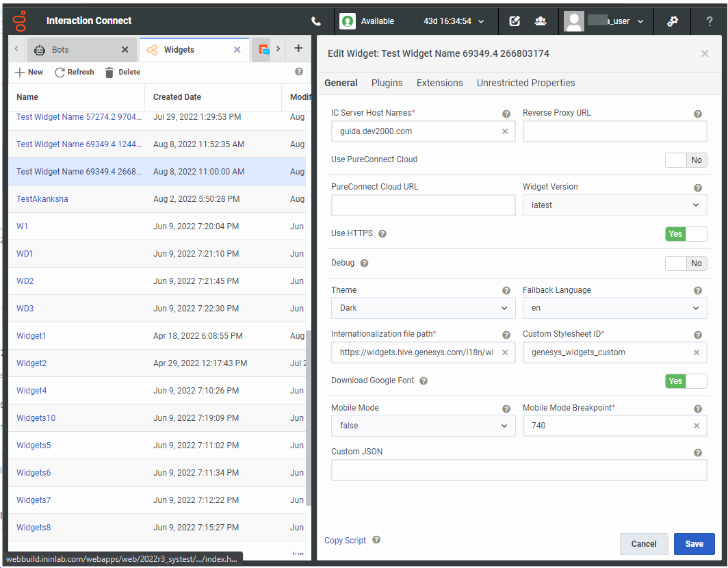Open the TestAkanksha widget in list
This screenshot has height=568, width=728.
coord(42,199)
